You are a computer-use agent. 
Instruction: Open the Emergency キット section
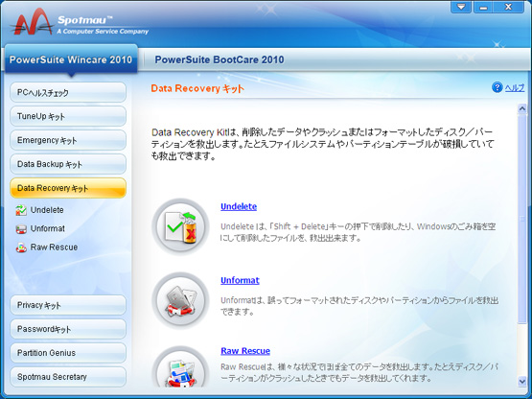pyautogui.click(x=68, y=140)
